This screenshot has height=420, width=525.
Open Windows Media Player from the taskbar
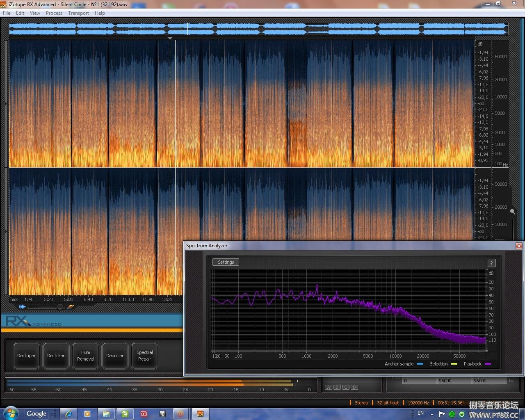[x=87, y=414]
